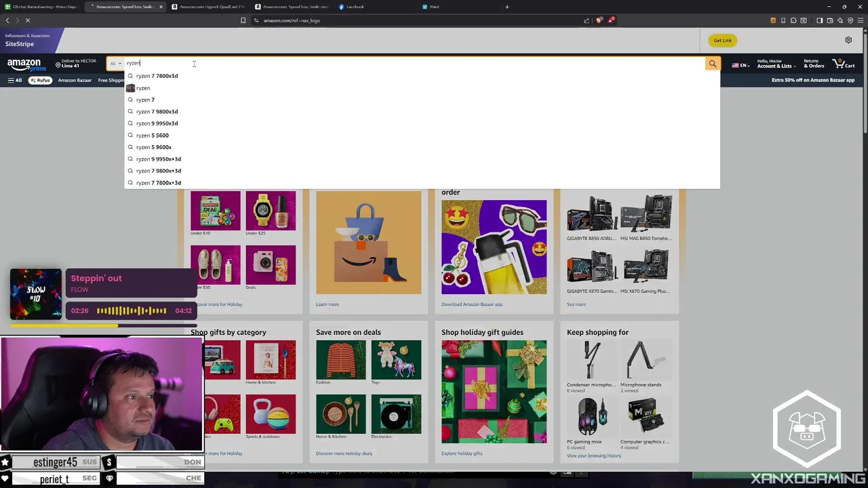Viewport: 868px width, 488px height.
Task: Click Discover more Holiday deals link
Action: pyautogui.click(x=344, y=453)
